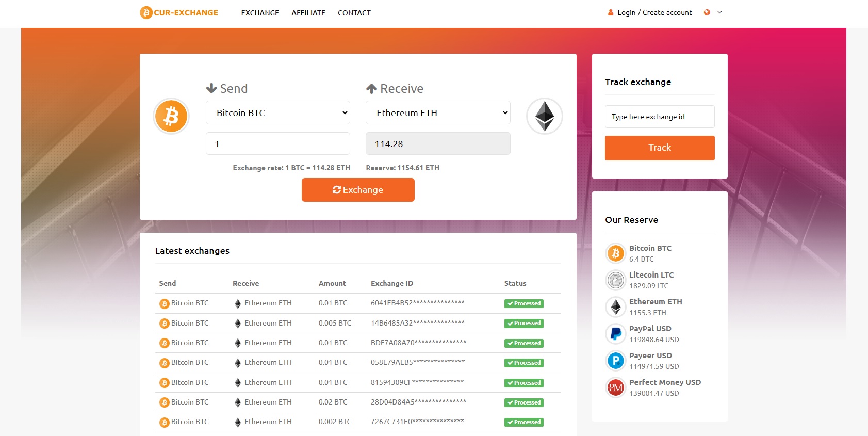Click exchange ID 058E79AEB5***************

[418, 362]
